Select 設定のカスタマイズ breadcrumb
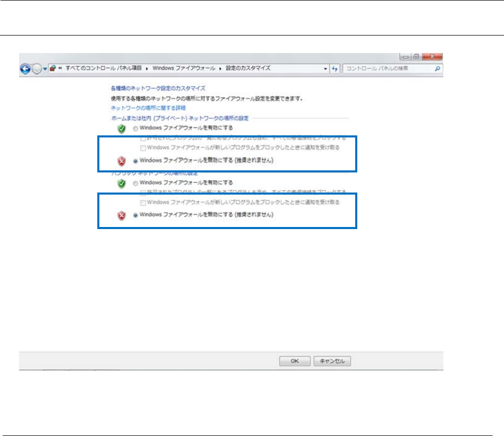 point(248,68)
